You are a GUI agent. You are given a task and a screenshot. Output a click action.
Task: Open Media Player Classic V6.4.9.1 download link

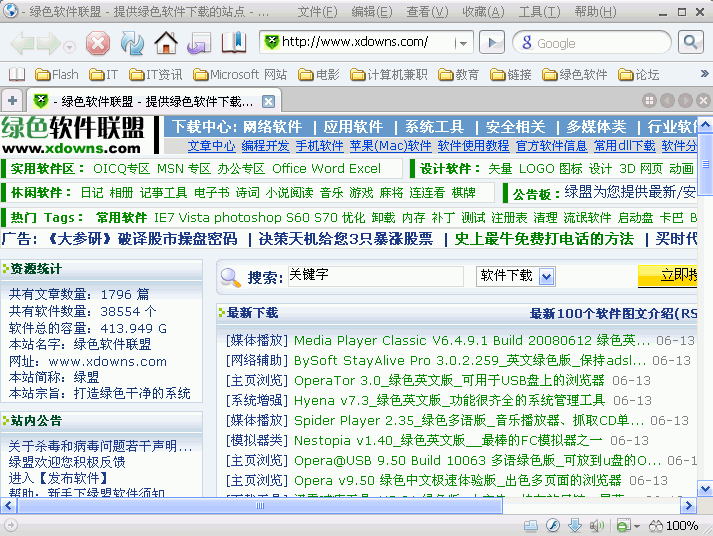[x=472, y=341]
